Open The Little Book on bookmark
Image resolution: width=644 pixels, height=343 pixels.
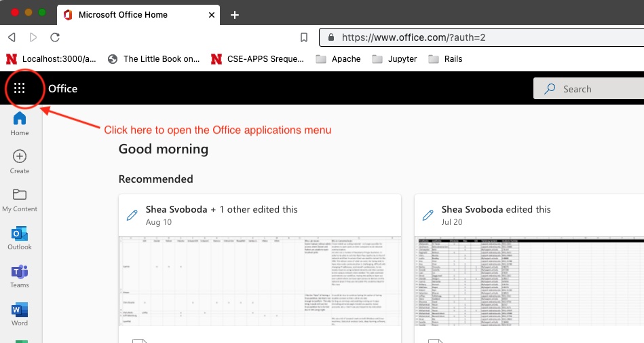(154, 59)
